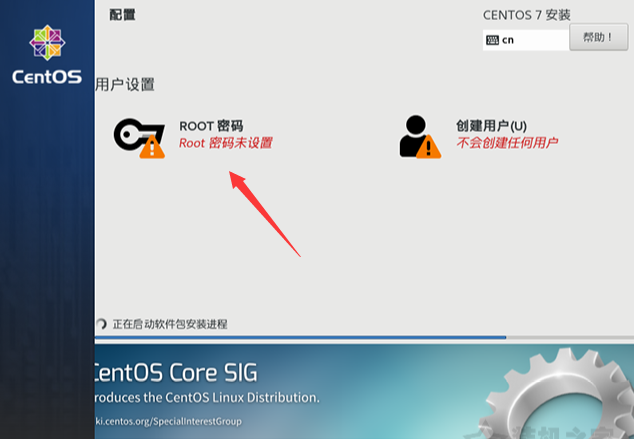Click the gear graphic in banner
This screenshot has width=634, height=439.
(x=558, y=394)
